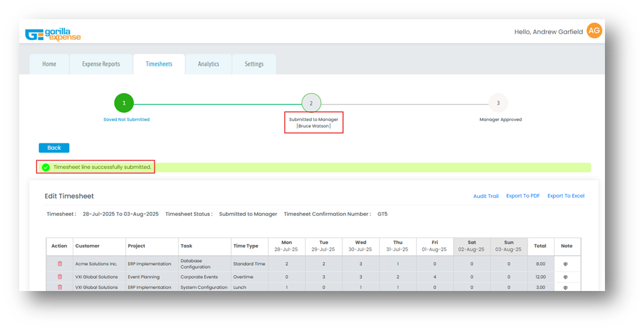Click the confirmation number GT5
This screenshot has width=644, height=330.
[x=382, y=214]
